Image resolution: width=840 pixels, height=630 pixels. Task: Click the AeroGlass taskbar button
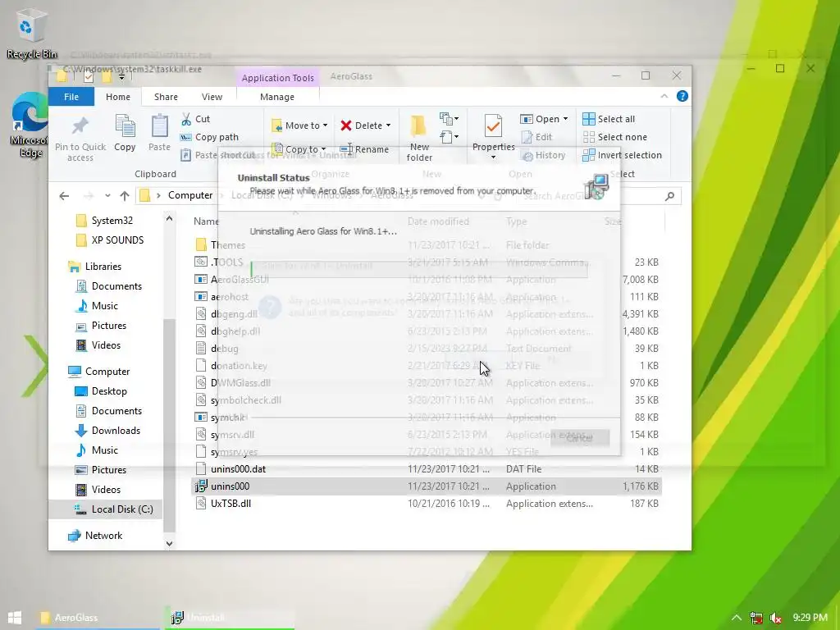click(x=98, y=618)
